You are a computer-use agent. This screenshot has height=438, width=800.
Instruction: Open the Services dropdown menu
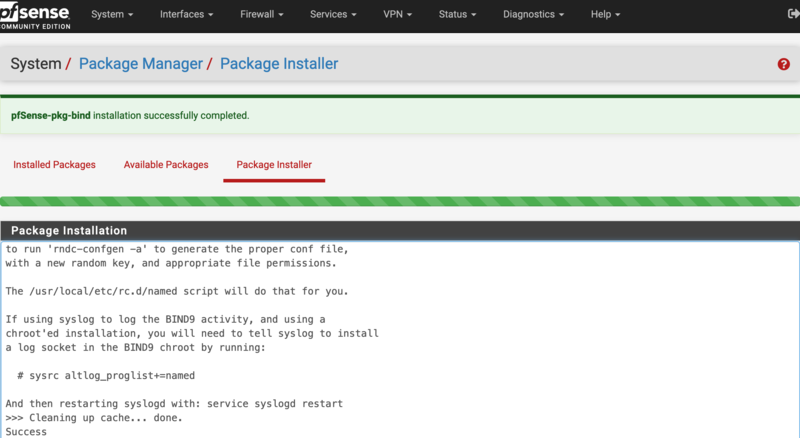pyautogui.click(x=332, y=15)
